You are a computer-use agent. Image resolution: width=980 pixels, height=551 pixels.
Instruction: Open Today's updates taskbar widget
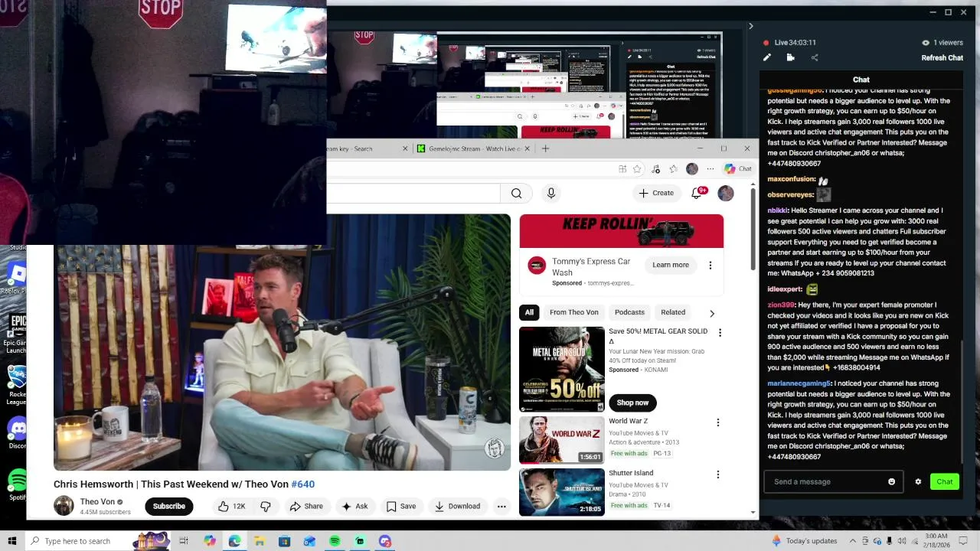pyautogui.click(x=805, y=541)
